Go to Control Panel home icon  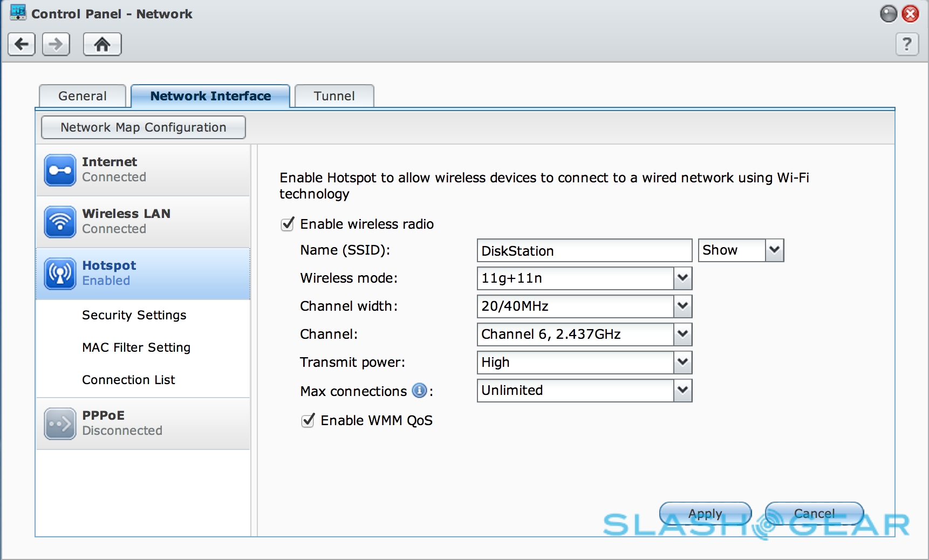click(x=102, y=44)
